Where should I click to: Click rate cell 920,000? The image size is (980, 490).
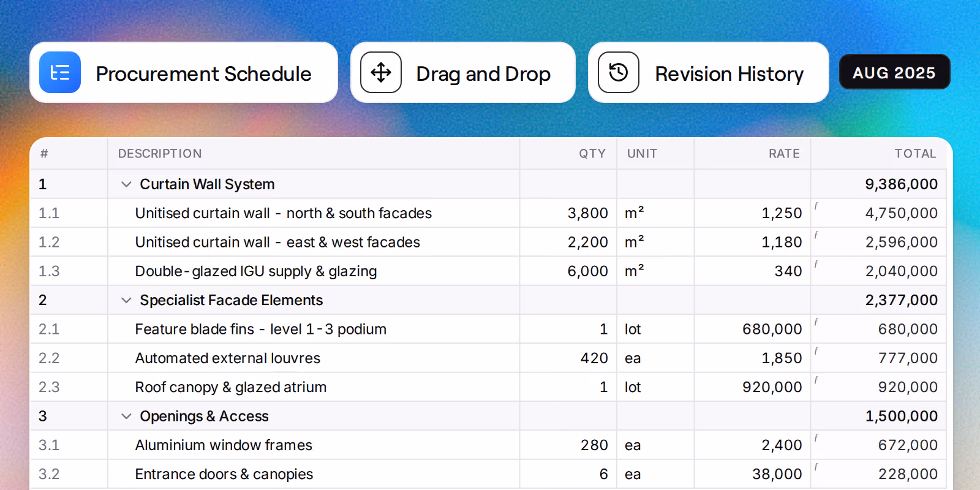tap(752, 387)
